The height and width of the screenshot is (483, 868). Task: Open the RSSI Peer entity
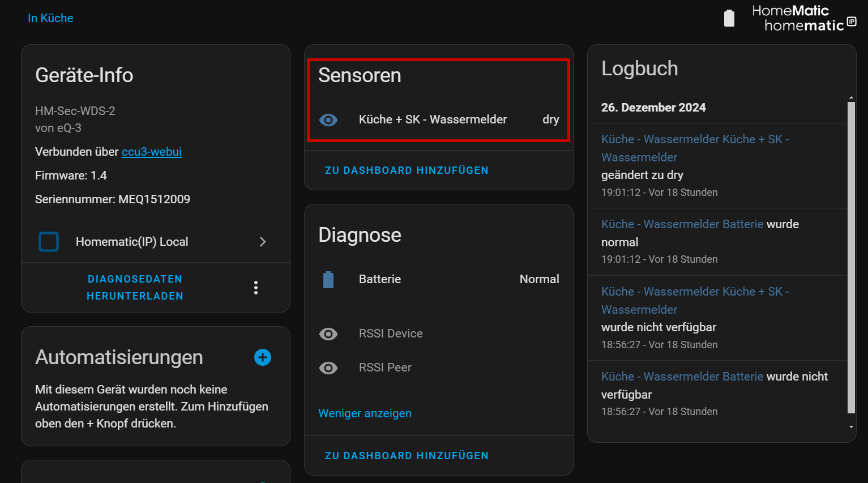(439, 367)
